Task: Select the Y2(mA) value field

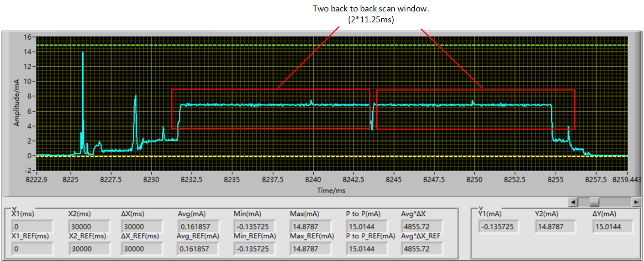Action: tap(556, 227)
